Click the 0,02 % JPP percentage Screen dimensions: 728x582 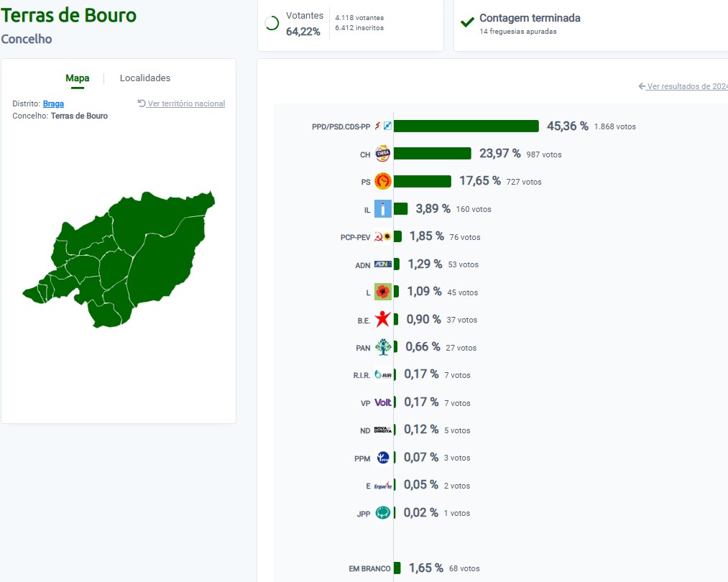[420, 513]
